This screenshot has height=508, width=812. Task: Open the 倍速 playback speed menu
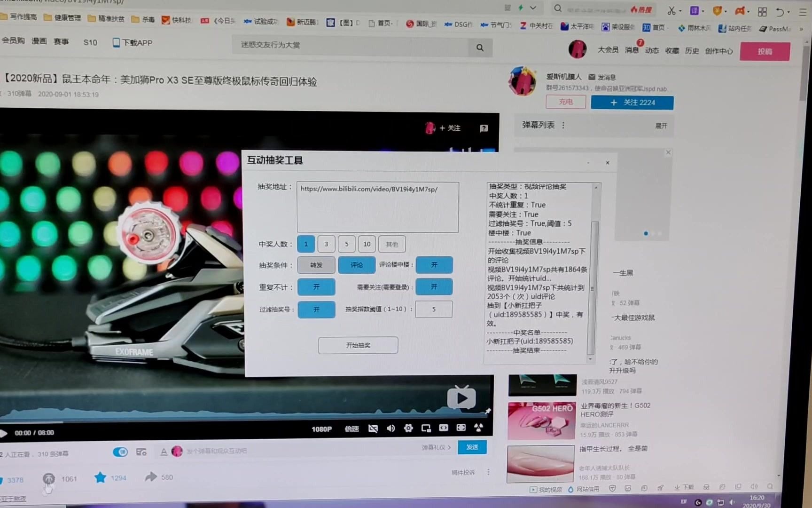point(351,429)
